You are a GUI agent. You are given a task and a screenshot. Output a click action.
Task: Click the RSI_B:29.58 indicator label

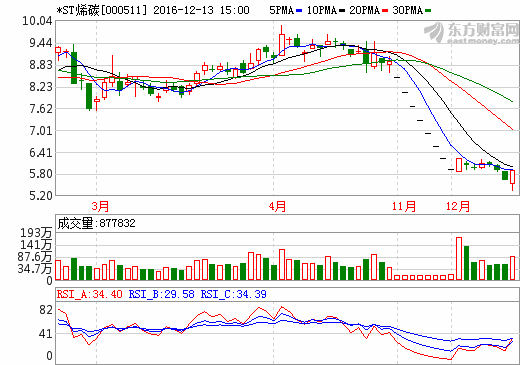tap(161, 294)
